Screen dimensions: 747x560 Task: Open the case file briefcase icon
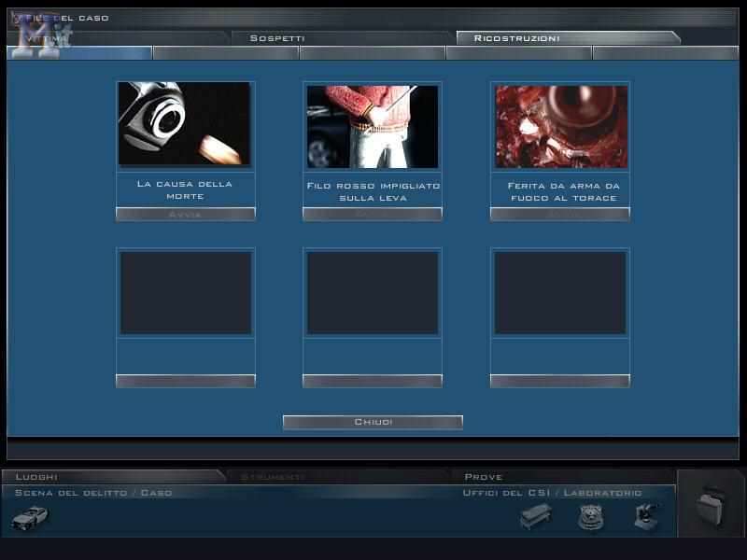[x=711, y=505]
